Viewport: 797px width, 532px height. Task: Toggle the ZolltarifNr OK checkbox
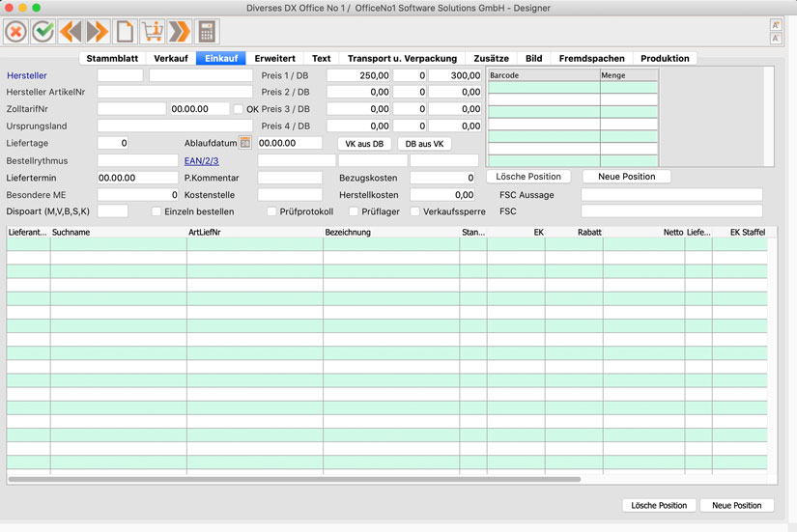(x=238, y=109)
